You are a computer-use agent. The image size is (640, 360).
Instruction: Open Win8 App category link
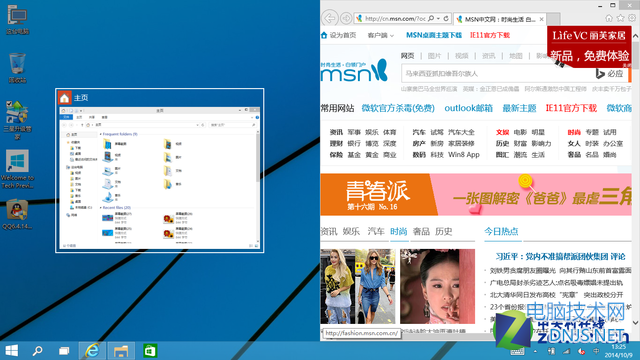(464, 155)
